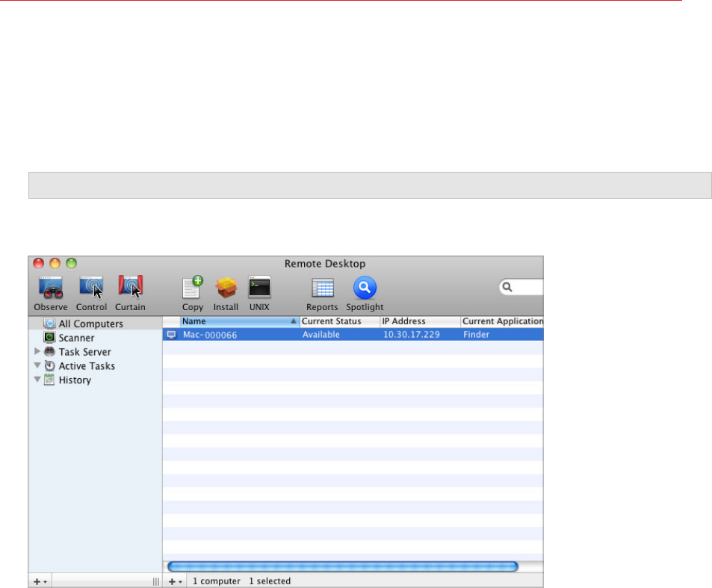Click the computer icon beside Mac-000066
The height and width of the screenshot is (588, 712).
[172, 335]
